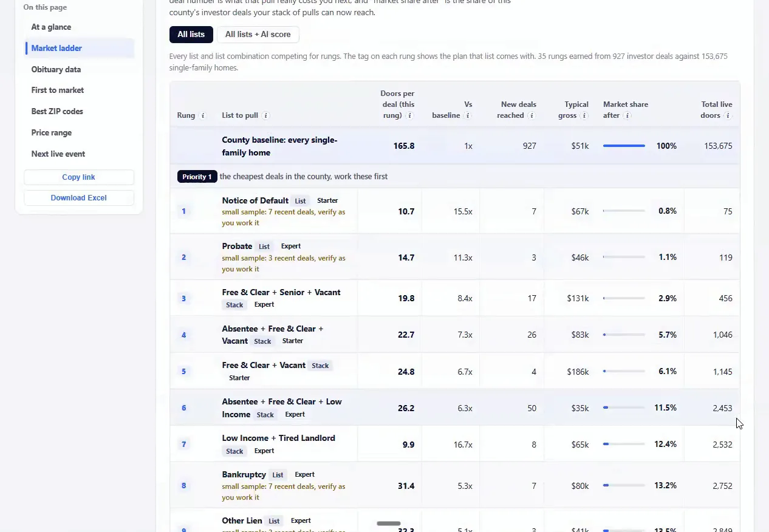Click Absentee + Free & Clear + Low Income title

click(x=282, y=408)
